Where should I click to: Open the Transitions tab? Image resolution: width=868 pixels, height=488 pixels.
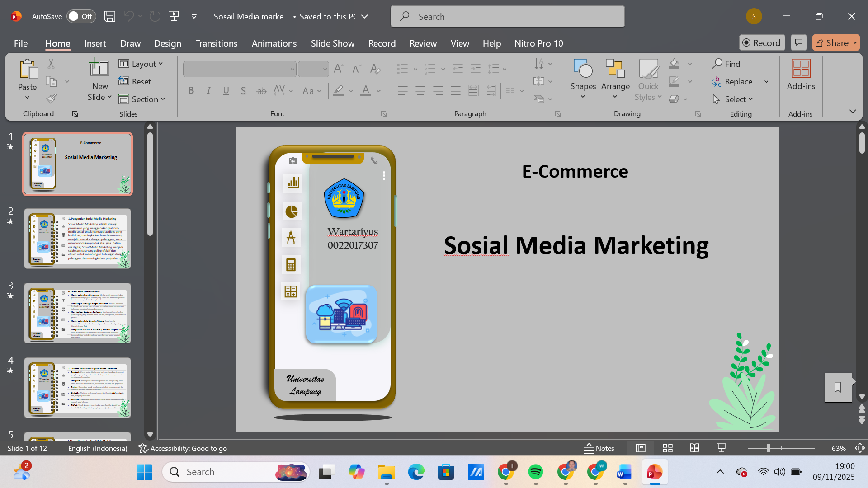click(x=216, y=43)
